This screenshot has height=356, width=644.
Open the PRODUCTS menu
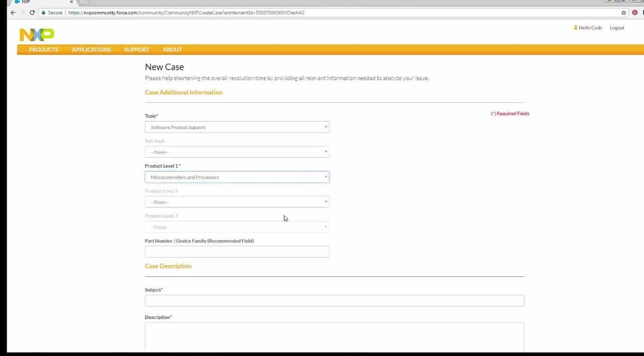pyautogui.click(x=44, y=49)
